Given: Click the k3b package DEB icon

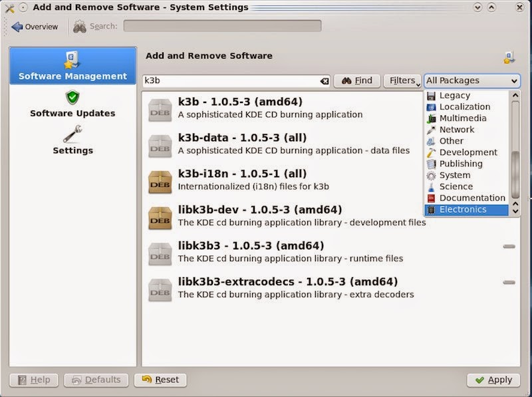Looking at the screenshot, I should pos(160,110).
